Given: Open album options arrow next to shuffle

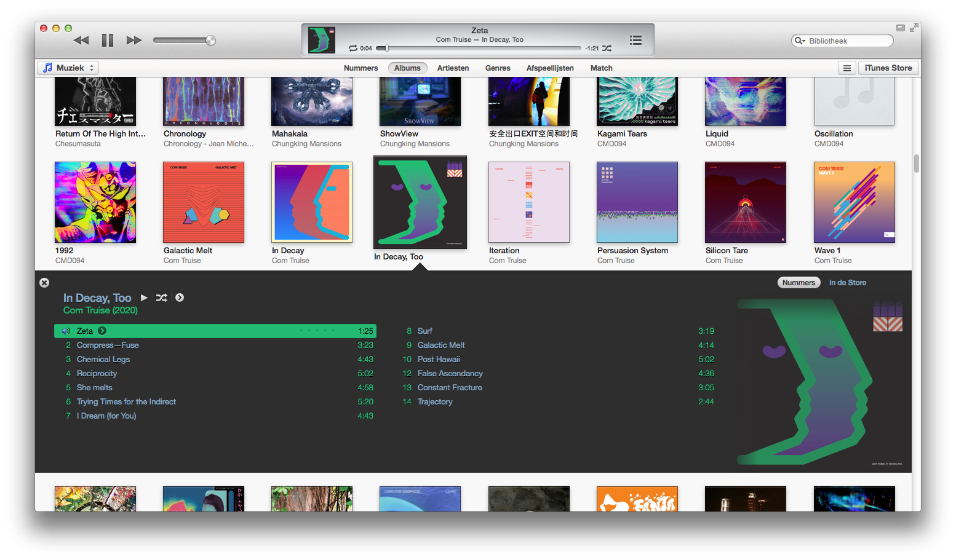Looking at the screenshot, I should [x=180, y=298].
